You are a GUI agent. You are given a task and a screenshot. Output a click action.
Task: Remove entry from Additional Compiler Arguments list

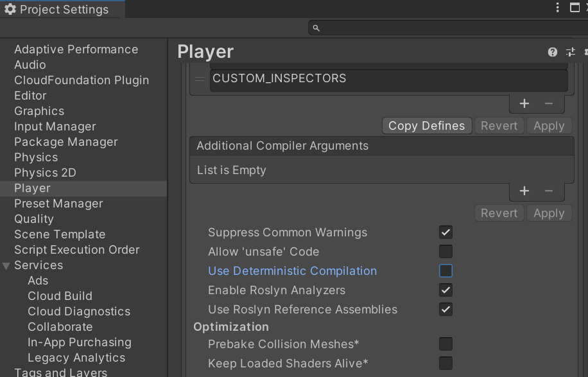549,191
